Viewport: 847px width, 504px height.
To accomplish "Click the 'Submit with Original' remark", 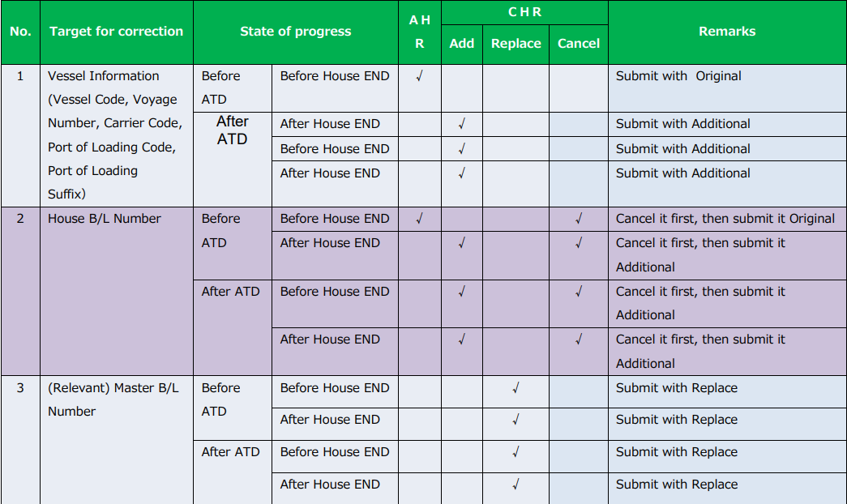I will 678,76.
